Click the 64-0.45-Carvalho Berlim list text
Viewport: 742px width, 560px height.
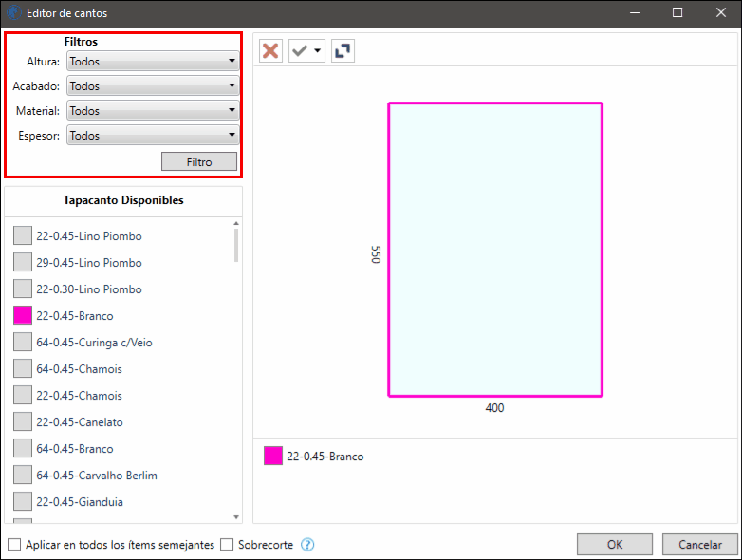pos(97,475)
